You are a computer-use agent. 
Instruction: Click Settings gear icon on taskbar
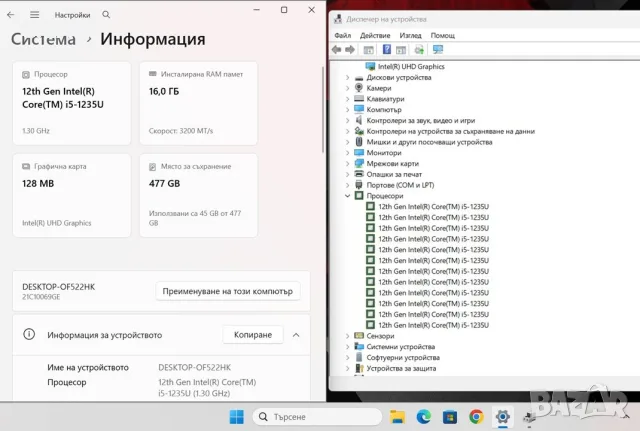click(x=502, y=417)
